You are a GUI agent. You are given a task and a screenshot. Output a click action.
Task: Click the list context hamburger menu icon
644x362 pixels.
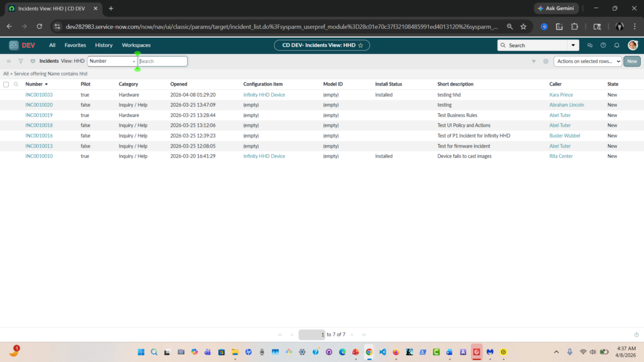[8, 61]
